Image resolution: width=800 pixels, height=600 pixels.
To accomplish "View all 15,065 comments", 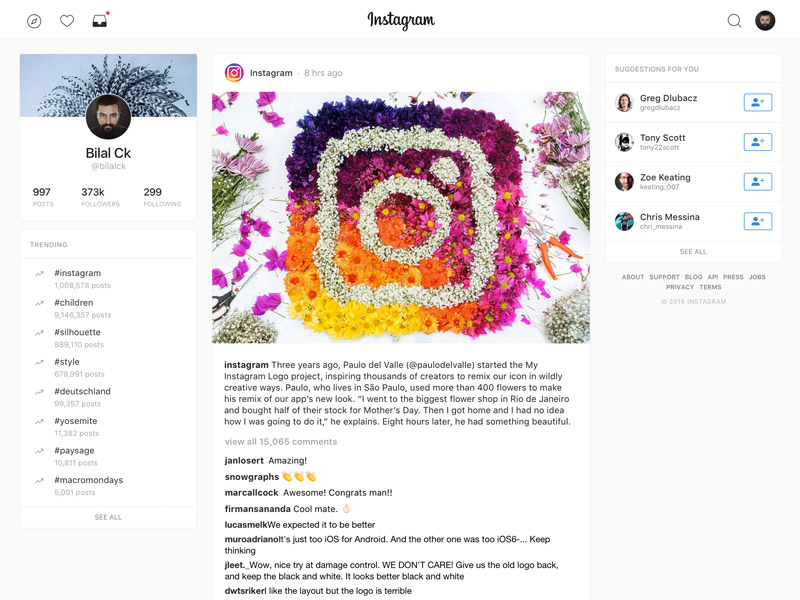I will pos(281,442).
